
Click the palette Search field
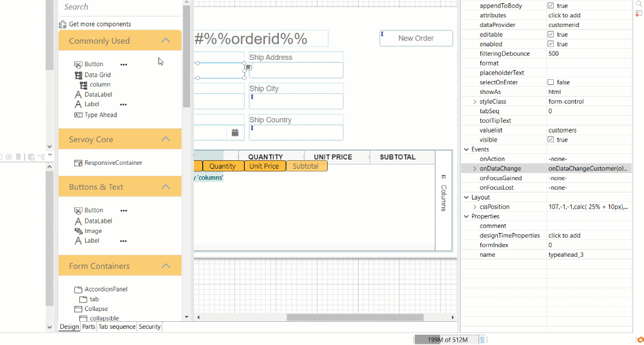(x=119, y=7)
